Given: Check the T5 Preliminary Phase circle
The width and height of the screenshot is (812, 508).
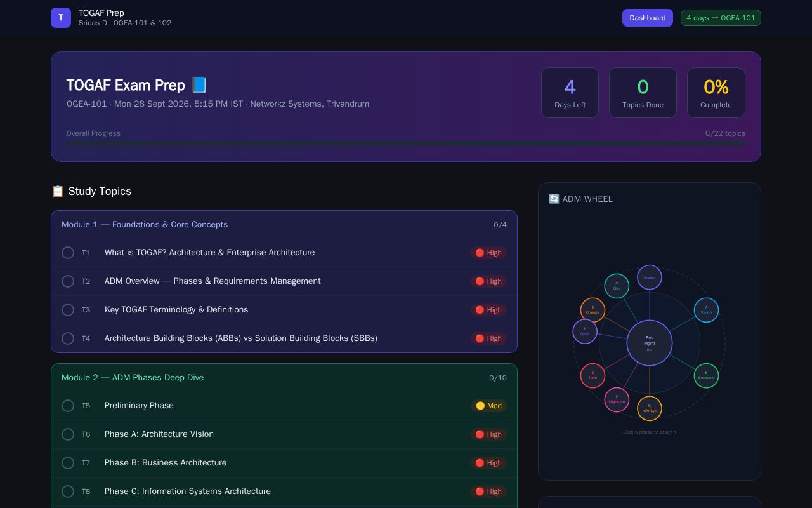Looking at the screenshot, I should 68,406.
